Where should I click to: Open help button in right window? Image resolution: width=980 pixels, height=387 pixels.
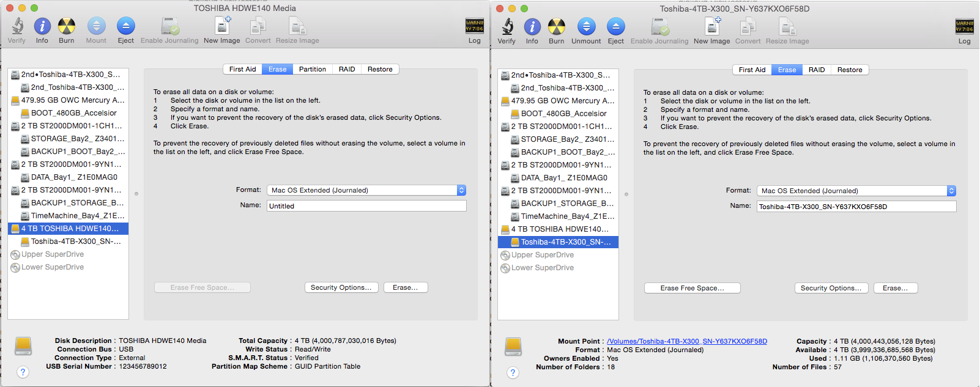coord(513,372)
